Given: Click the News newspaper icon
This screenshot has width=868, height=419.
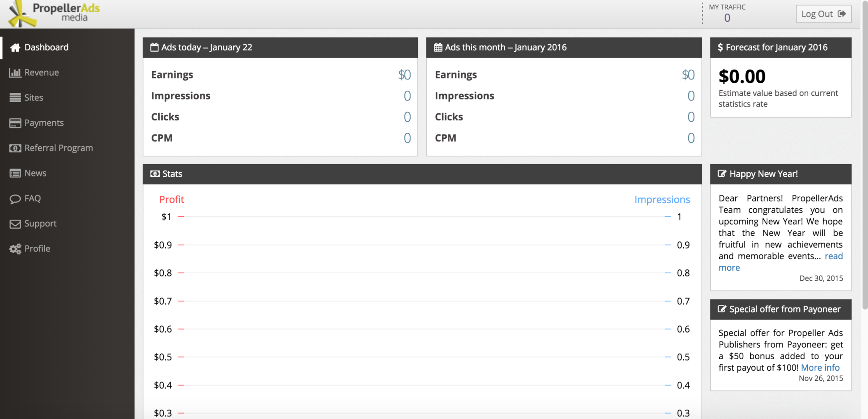Looking at the screenshot, I should pyautogui.click(x=15, y=173).
